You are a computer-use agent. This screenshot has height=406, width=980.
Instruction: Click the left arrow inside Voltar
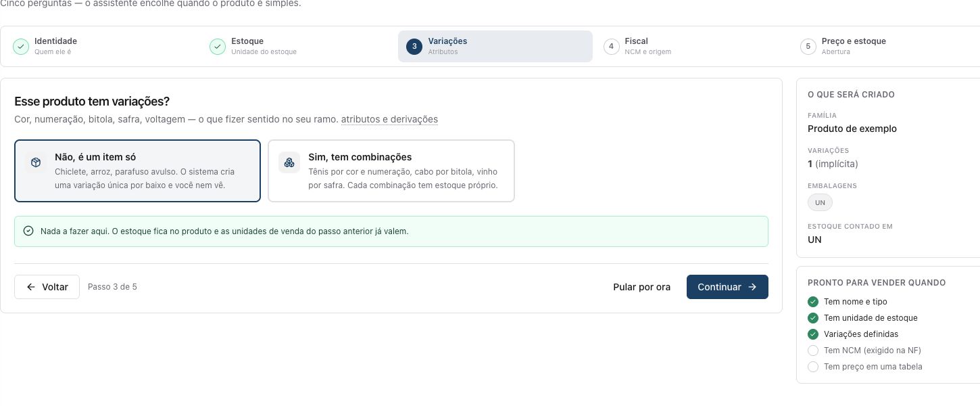click(x=31, y=287)
